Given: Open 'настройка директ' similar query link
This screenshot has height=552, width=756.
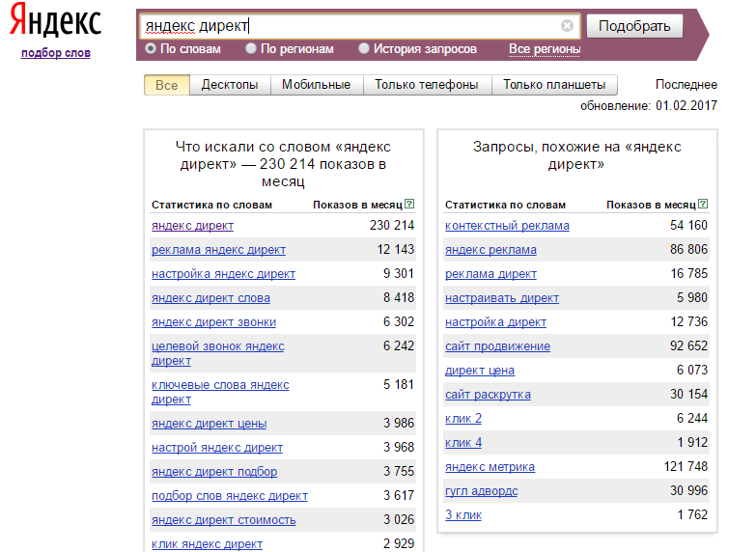Looking at the screenshot, I should click(x=495, y=322).
